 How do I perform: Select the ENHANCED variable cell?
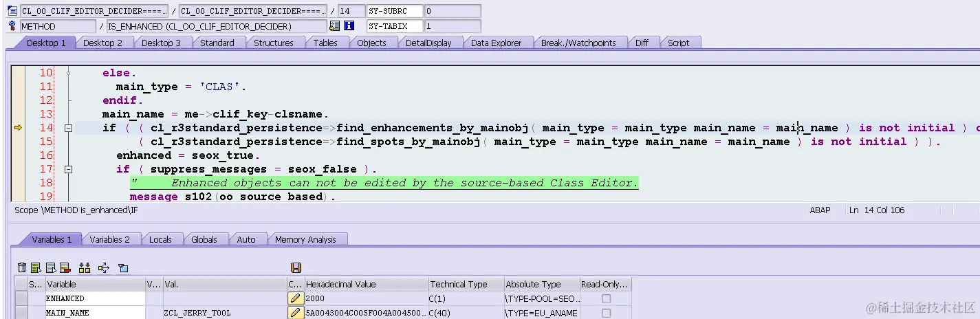pyautogui.click(x=96, y=298)
